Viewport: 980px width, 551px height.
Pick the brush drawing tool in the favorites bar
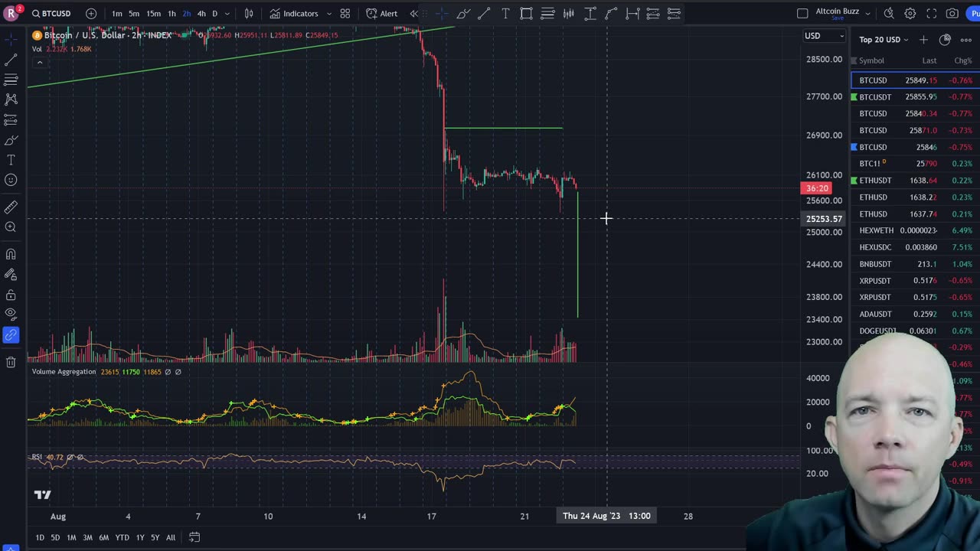point(463,14)
